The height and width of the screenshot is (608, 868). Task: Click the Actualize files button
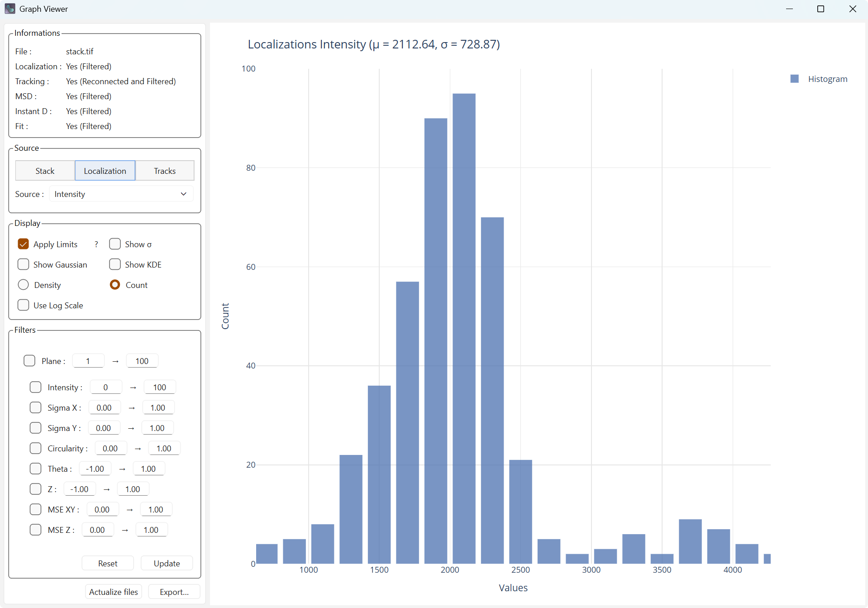113,592
